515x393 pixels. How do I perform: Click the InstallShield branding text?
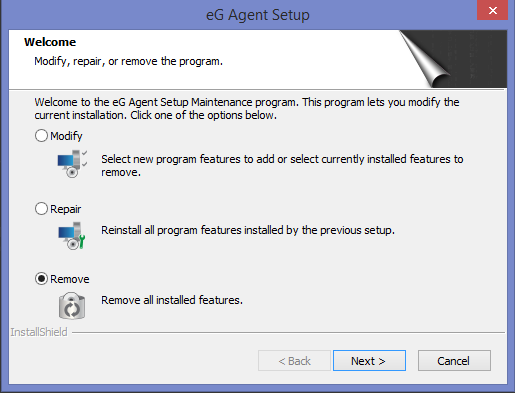tap(39, 332)
